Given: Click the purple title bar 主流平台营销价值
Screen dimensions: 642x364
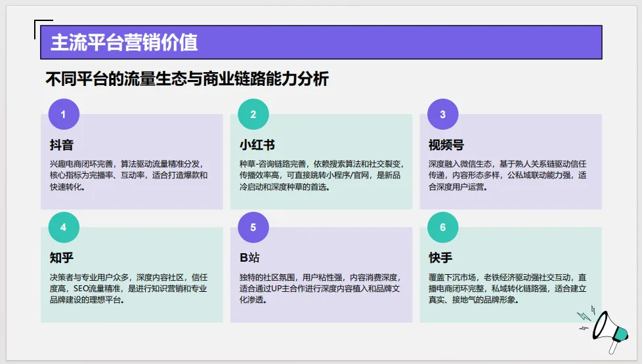Looking at the screenshot, I should coord(321,42).
